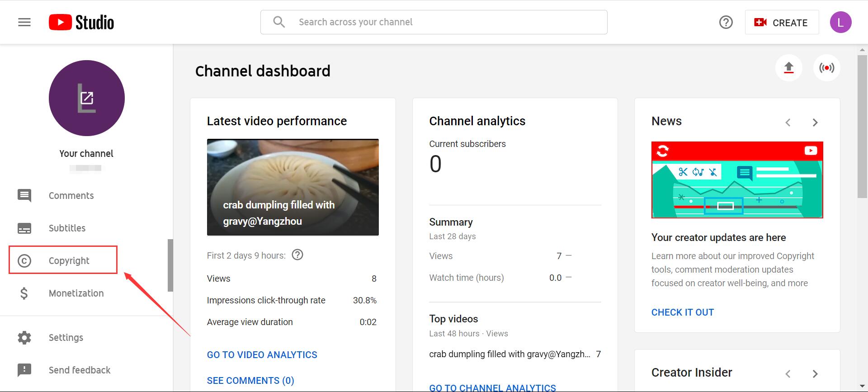Open the hamburger navigation menu
The height and width of the screenshot is (392, 868).
(24, 22)
